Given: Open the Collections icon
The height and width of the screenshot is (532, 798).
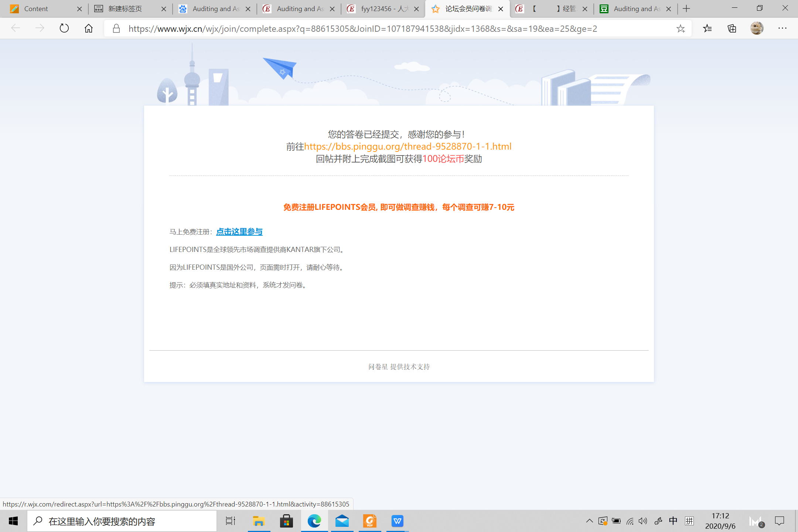Looking at the screenshot, I should tap(732, 28).
